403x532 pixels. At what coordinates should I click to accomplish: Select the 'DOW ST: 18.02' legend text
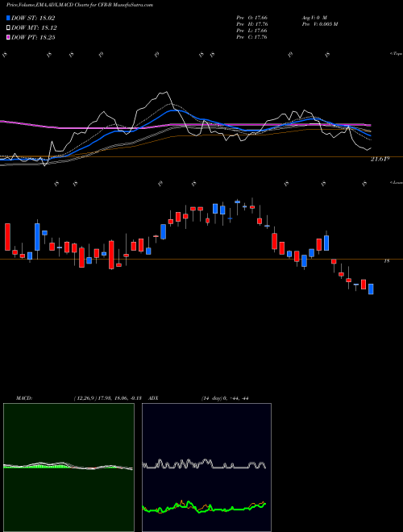(33, 18)
